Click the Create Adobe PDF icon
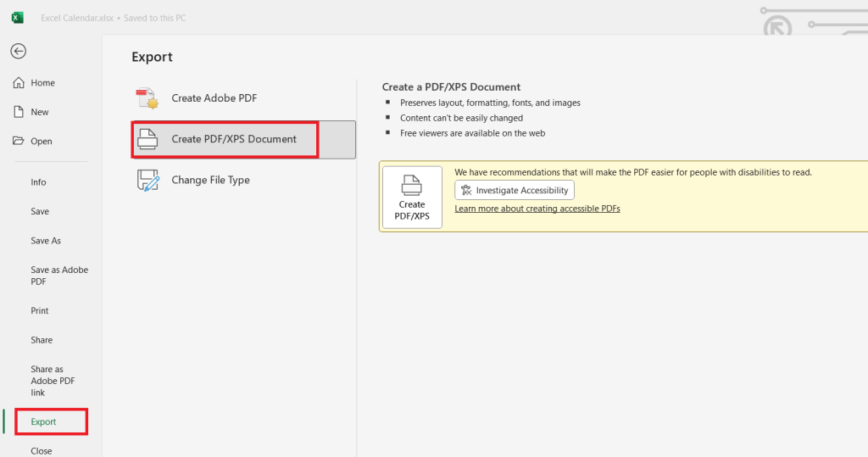 coord(148,98)
